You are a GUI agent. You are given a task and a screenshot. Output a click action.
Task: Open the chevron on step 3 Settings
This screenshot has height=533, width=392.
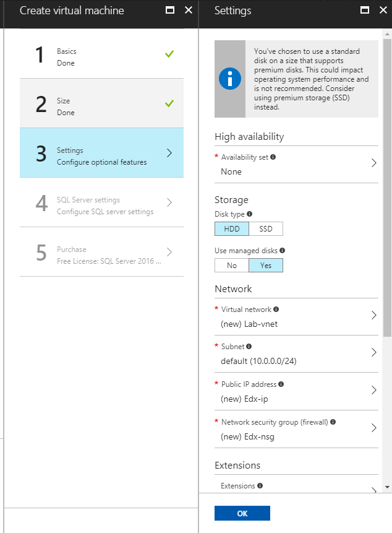pyautogui.click(x=169, y=153)
